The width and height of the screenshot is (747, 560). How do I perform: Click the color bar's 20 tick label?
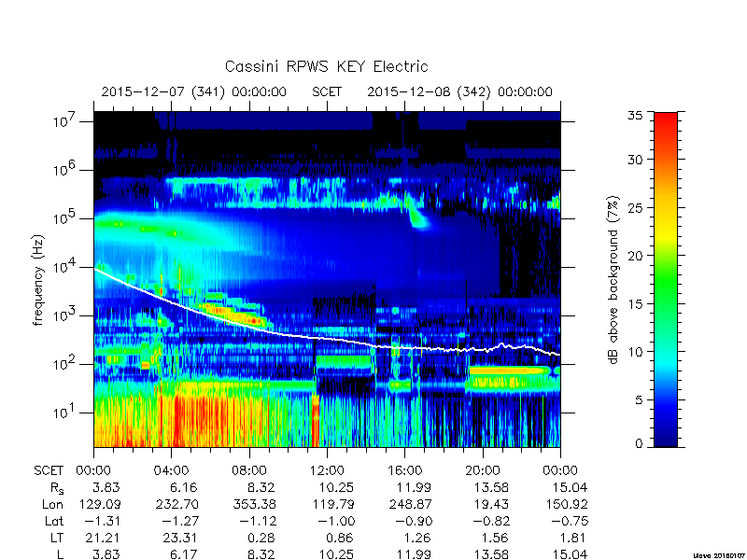(x=635, y=256)
